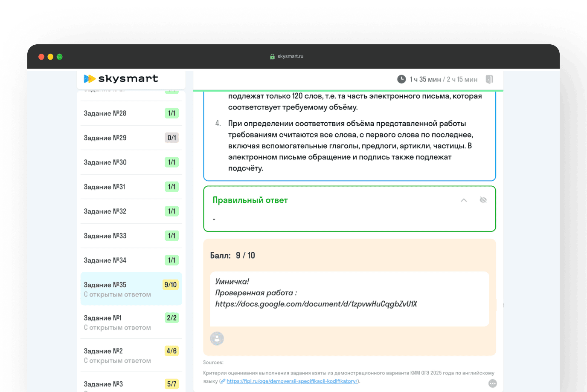Click the 4/6 score badge

(x=172, y=351)
